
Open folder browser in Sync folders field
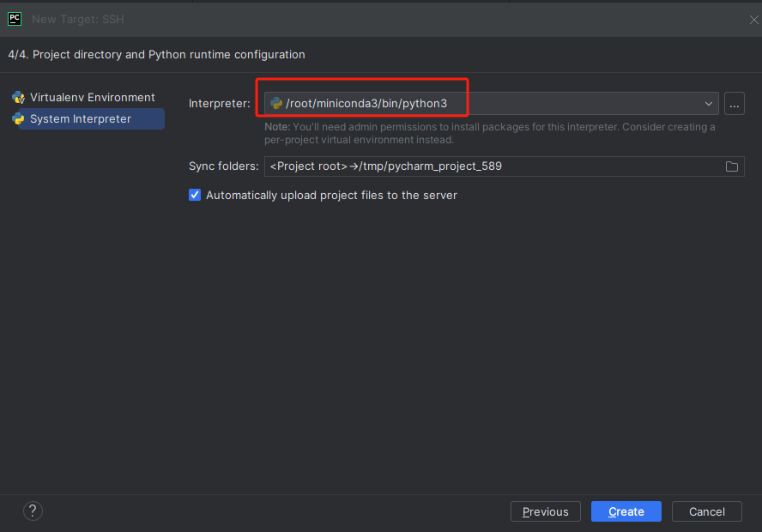click(732, 166)
